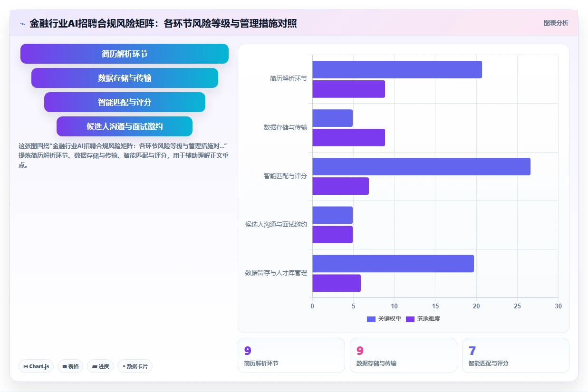Image resolution: width=588 pixels, height=392 pixels.
Task: Click the 数据留存与人才库管理 chart axis label
Action: (x=276, y=273)
